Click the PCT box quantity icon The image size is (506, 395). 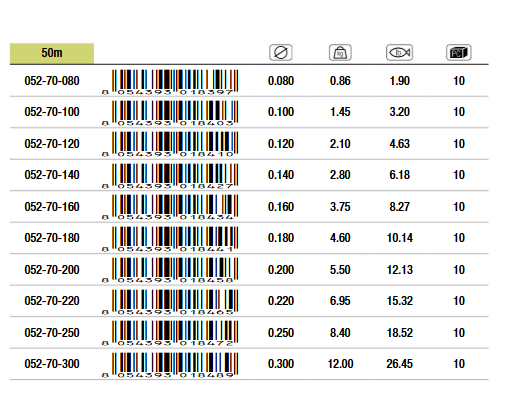point(459,53)
